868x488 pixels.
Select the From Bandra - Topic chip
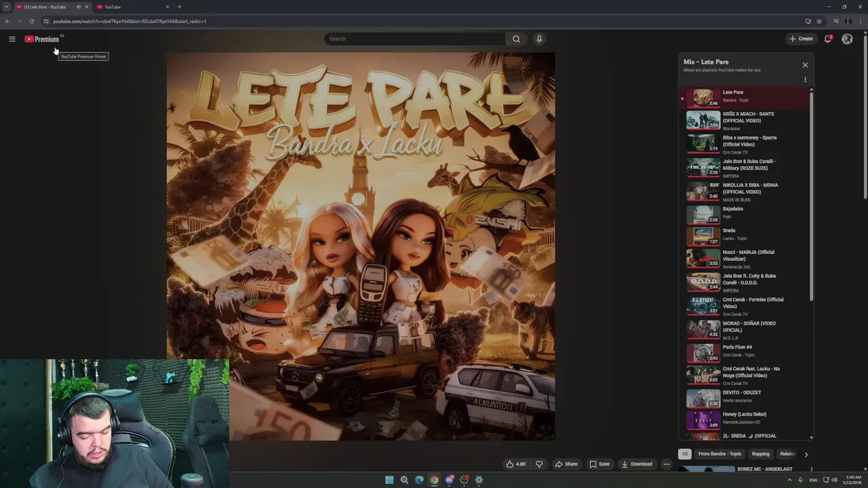(719, 454)
